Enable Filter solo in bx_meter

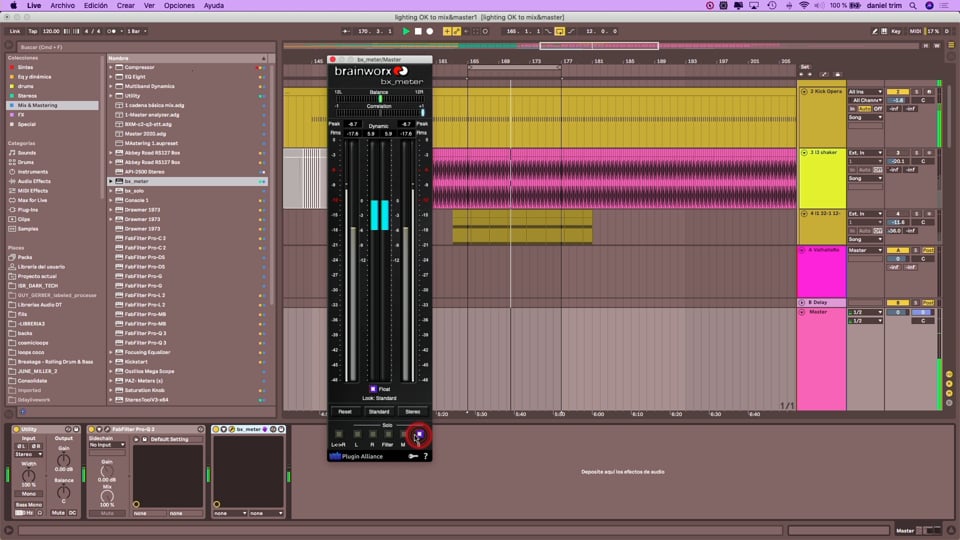tap(388, 434)
